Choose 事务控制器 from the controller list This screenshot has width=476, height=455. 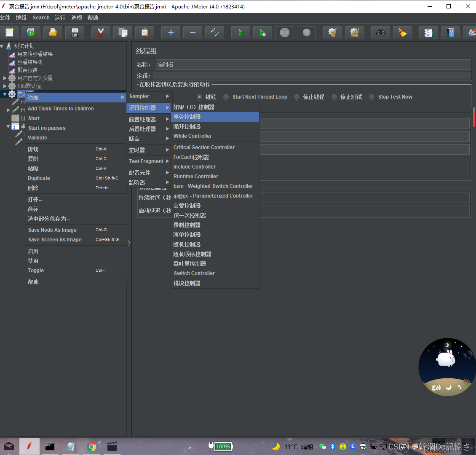click(x=215, y=117)
